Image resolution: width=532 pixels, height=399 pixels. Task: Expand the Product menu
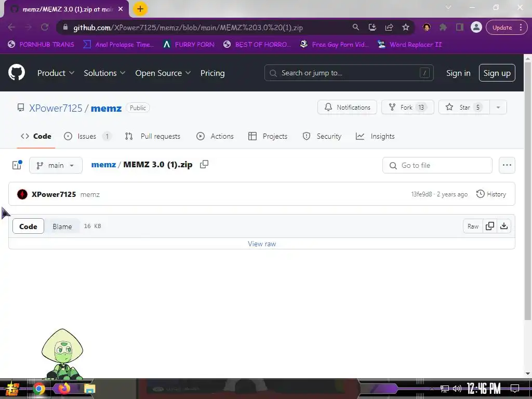pyautogui.click(x=56, y=73)
